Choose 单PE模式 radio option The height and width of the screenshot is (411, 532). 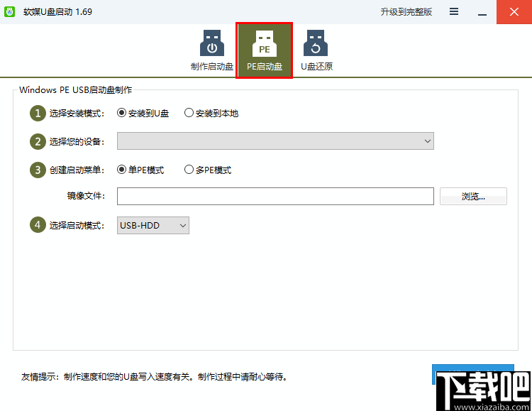point(140,170)
